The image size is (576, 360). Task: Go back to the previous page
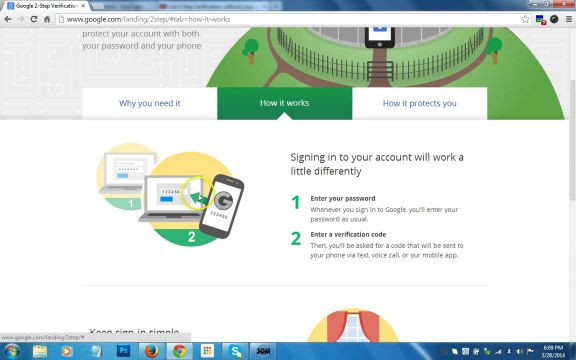(x=8, y=19)
